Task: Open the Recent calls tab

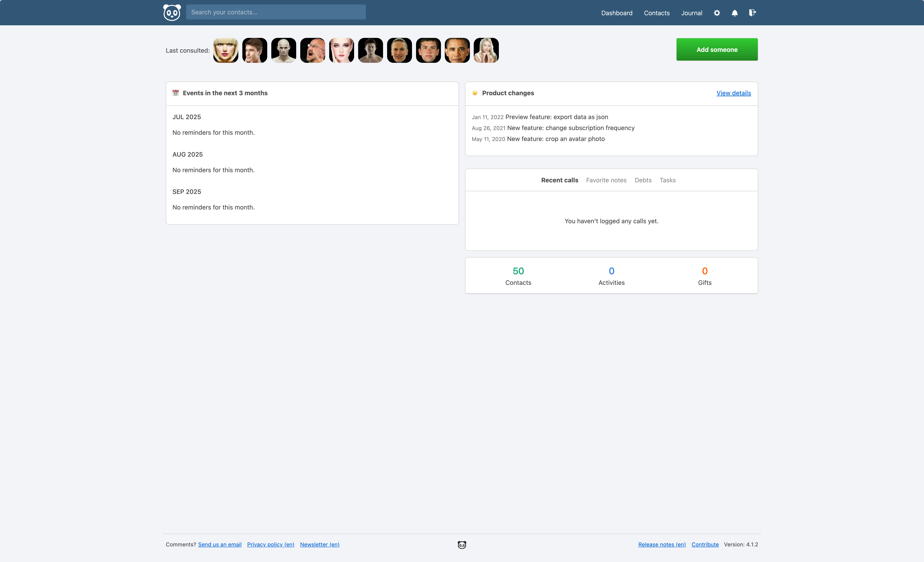Action: [560, 180]
